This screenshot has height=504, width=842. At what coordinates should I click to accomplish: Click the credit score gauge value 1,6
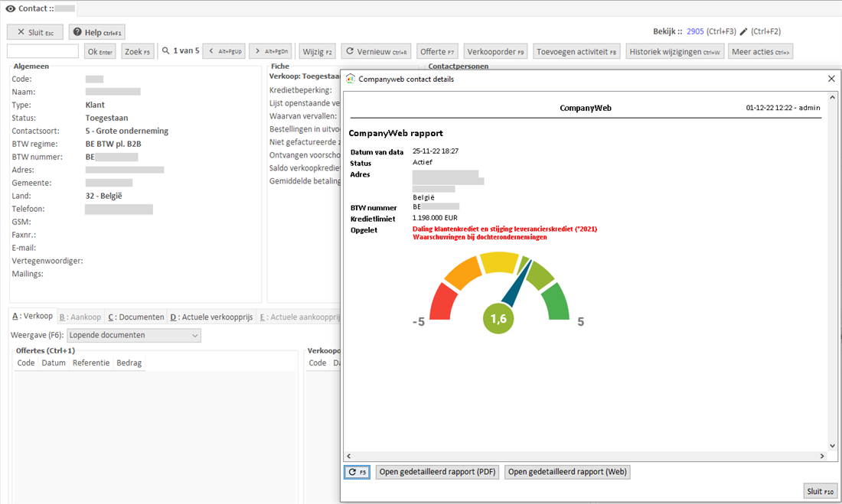pyautogui.click(x=498, y=319)
